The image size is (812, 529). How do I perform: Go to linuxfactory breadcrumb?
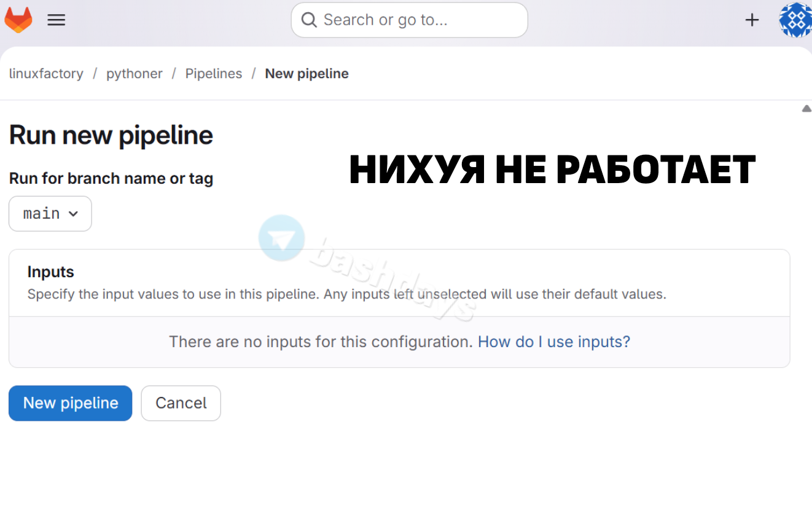pos(46,74)
